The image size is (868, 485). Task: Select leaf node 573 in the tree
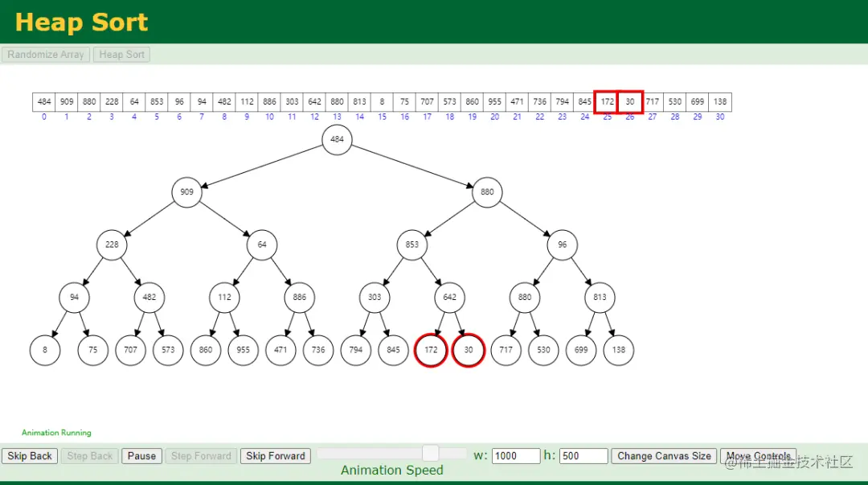pos(168,350)
